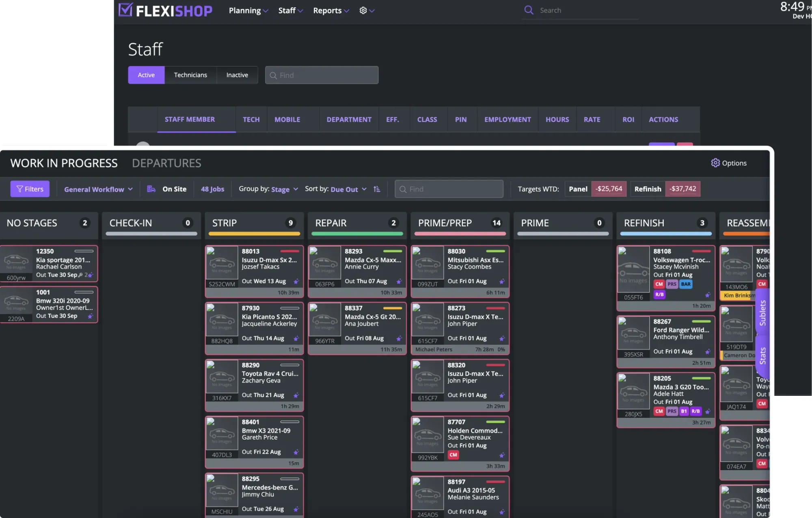The image size is (812, 518).
Task: Click the FlexiShop logo
Action: 165,11
